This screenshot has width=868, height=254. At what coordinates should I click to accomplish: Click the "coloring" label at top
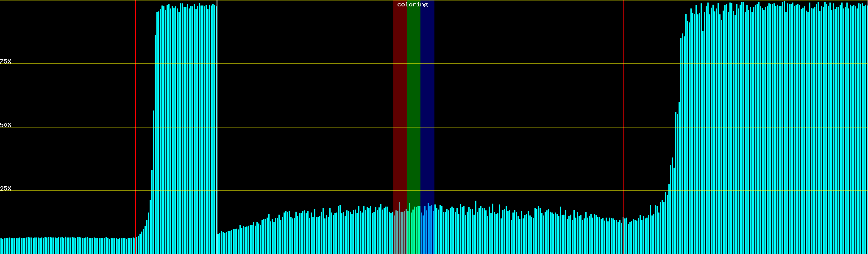tap(412, 5)
